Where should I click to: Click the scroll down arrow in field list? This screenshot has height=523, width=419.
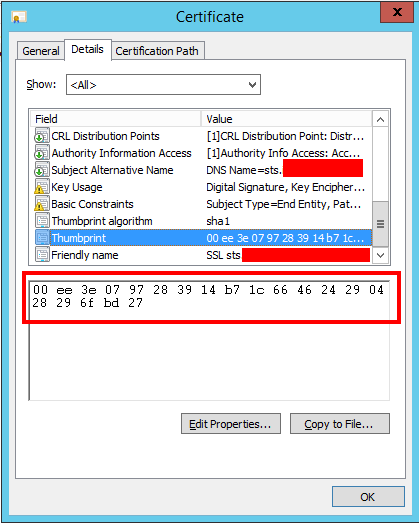point(380,255)
